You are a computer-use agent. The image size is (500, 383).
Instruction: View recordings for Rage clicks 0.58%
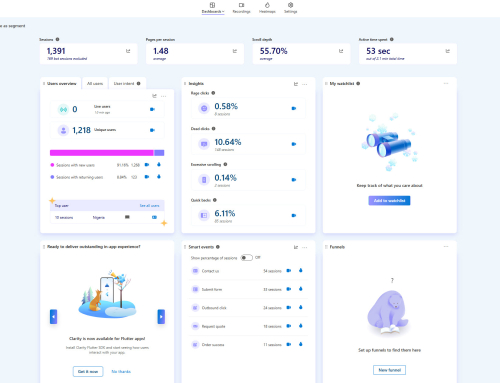(294, 108)
